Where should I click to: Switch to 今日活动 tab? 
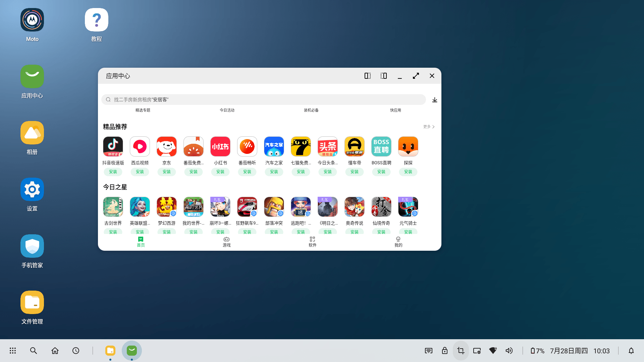pos(227,110)
